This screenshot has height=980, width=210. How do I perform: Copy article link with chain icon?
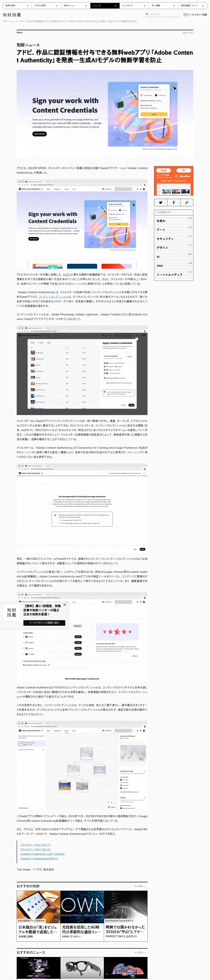186,202
